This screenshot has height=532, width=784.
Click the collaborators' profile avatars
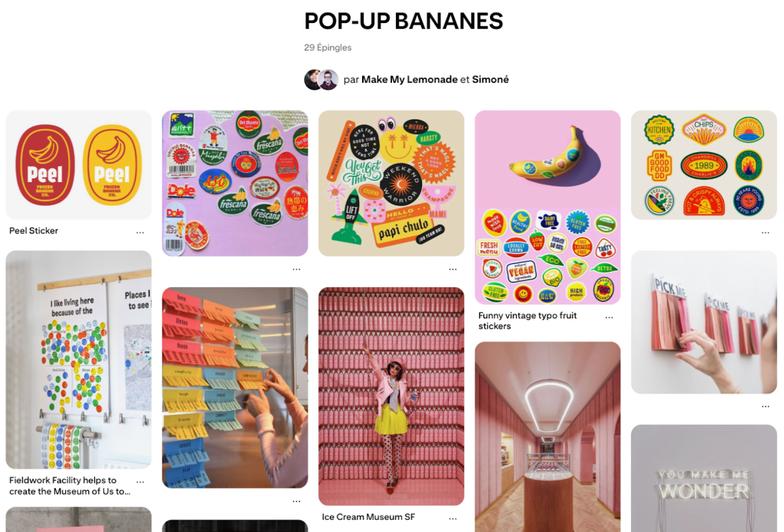321,80
